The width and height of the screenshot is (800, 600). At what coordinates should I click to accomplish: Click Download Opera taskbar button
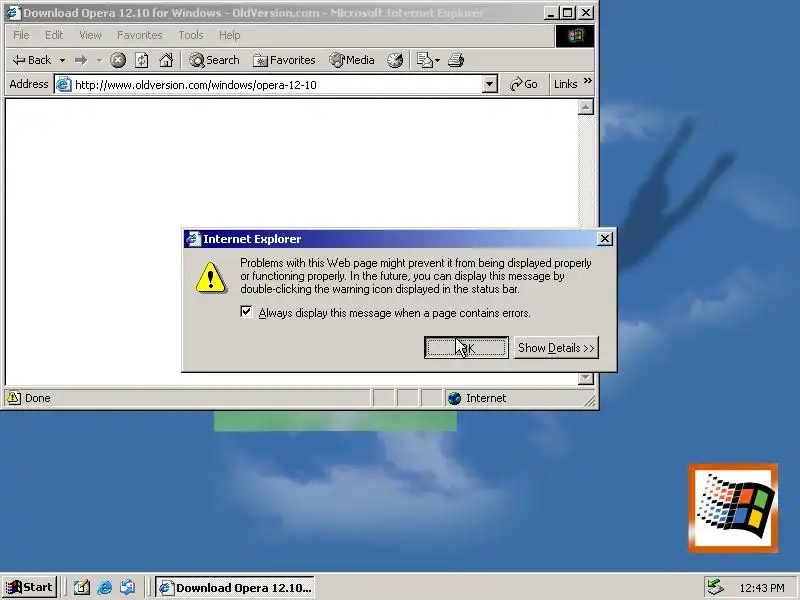pos(235,588)
